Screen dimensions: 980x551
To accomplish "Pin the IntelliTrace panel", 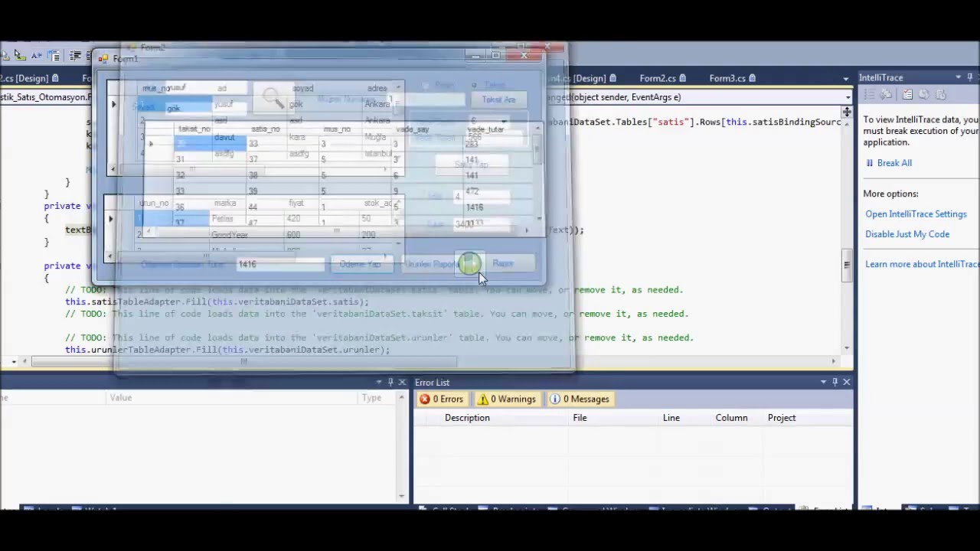I will click(x=970, y=77).
